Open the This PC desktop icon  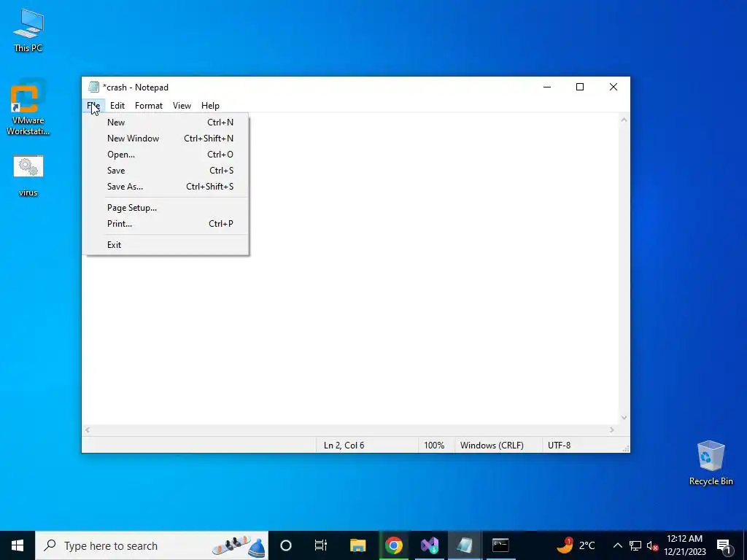click(x=28, y=29)
